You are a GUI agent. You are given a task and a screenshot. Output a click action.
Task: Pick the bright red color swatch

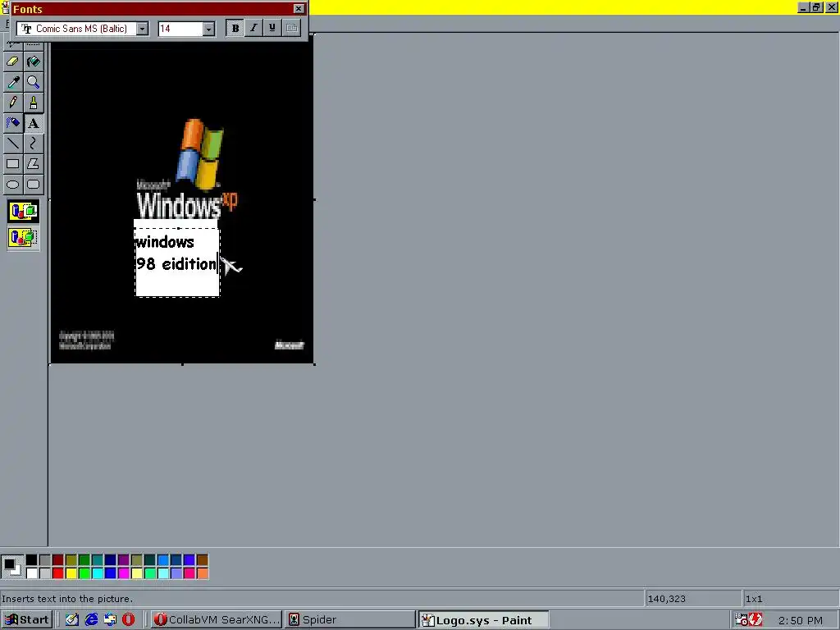click(x=58, y=573)
